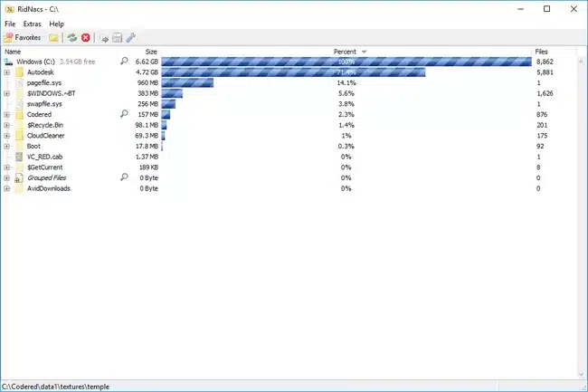The image size is (588, 392).
Task: Click the magnifier icon beside Windows (C:)
Action: point(125,62)
